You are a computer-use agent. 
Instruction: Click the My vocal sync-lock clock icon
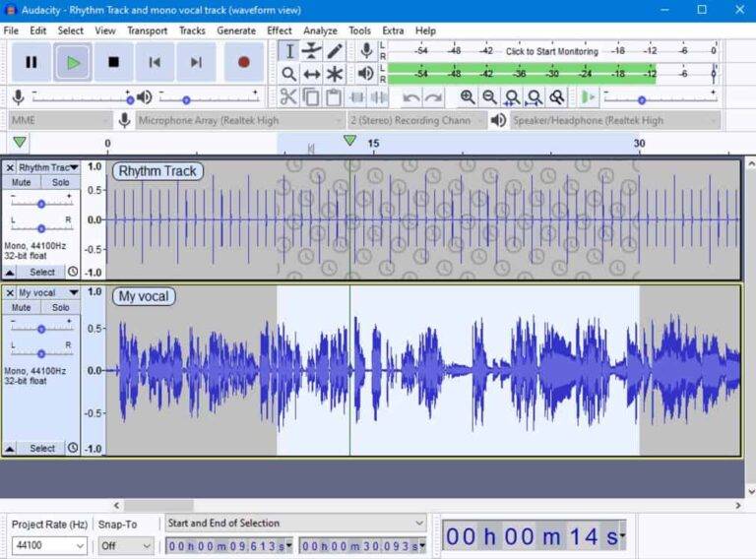pos(73,448)
